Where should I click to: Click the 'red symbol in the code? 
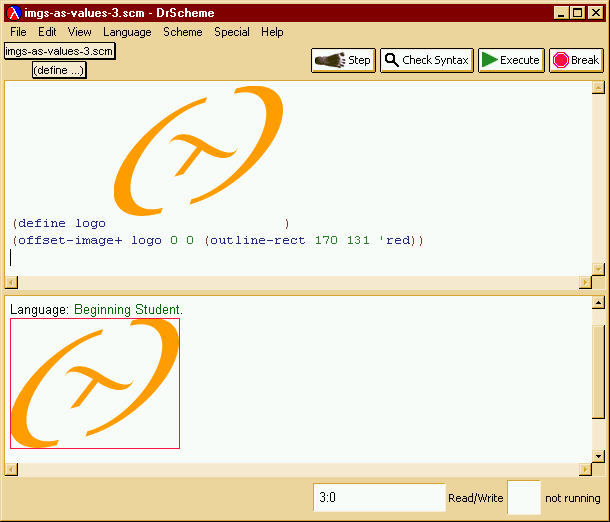[394, 240]
